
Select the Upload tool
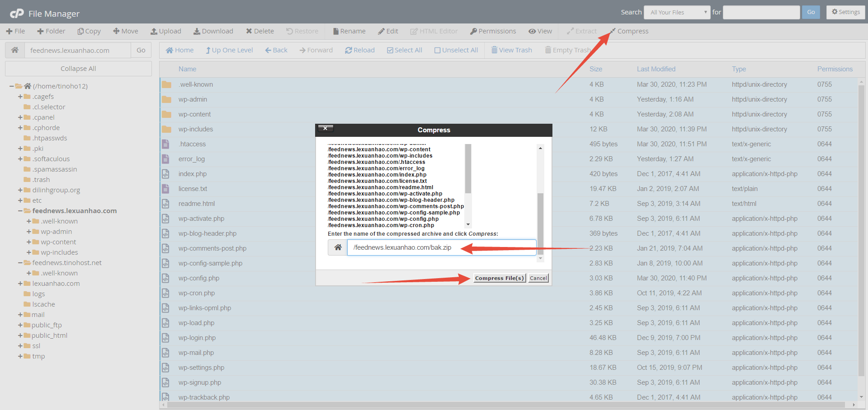166,31
